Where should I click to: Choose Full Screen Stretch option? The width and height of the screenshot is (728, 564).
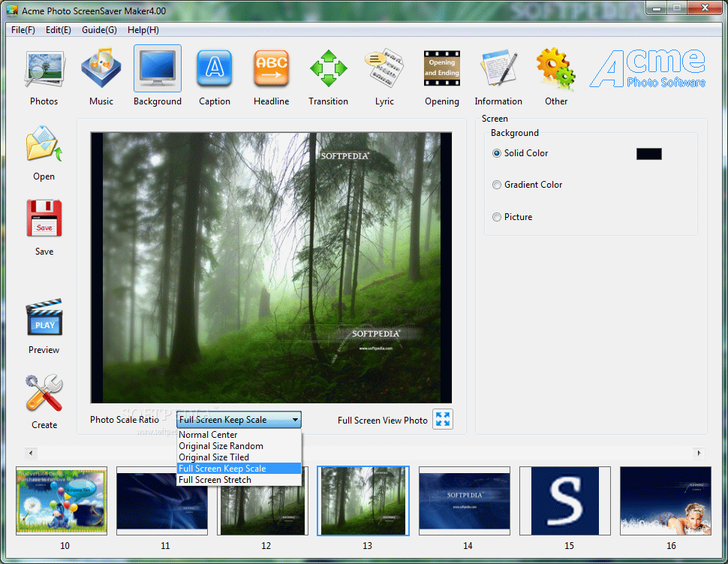(239, 479)
